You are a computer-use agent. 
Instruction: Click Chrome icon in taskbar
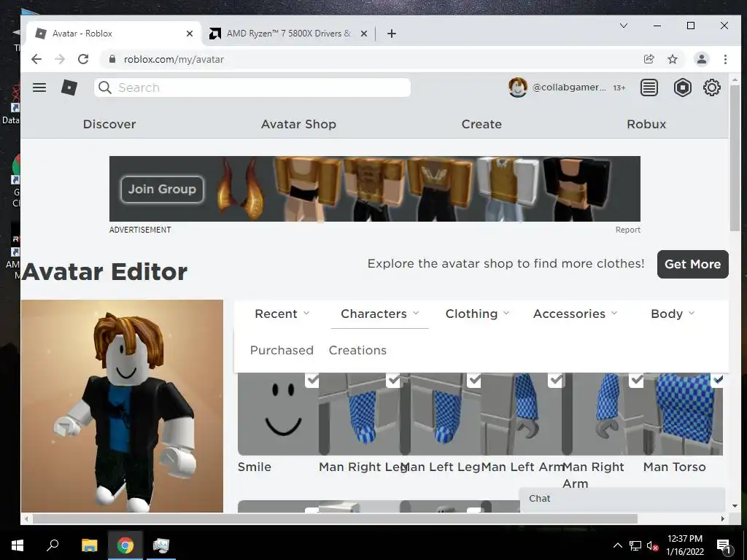[125, 545]
